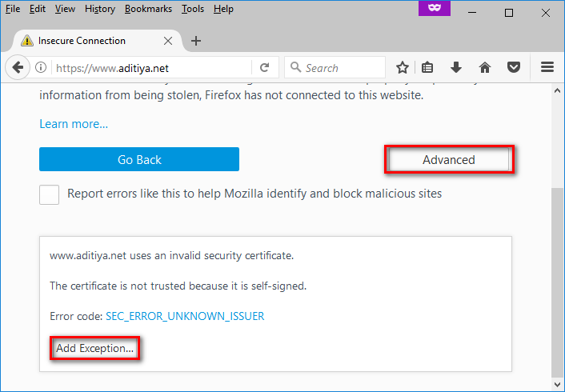
Task: Open the Learn more link
Action: click(74, 124)
